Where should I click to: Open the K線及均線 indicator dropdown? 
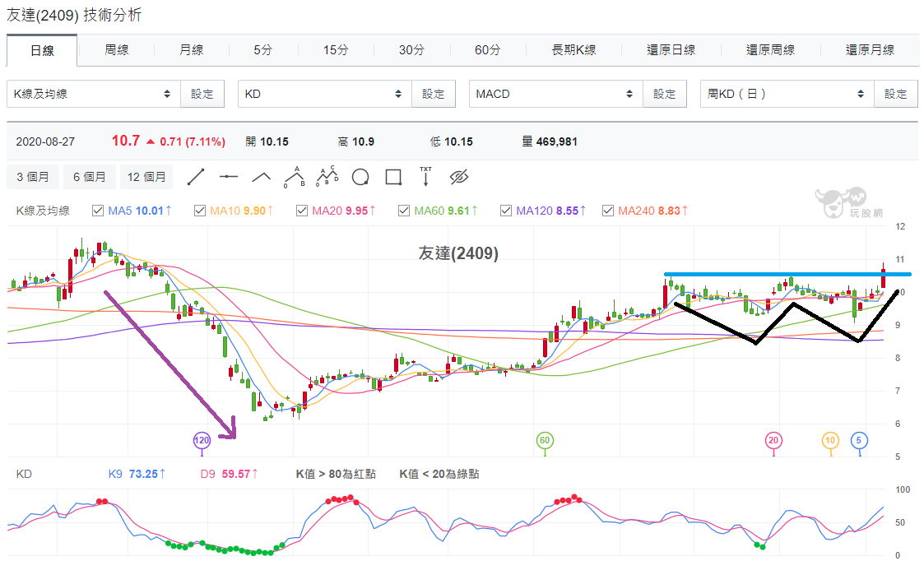click(93, 94)
